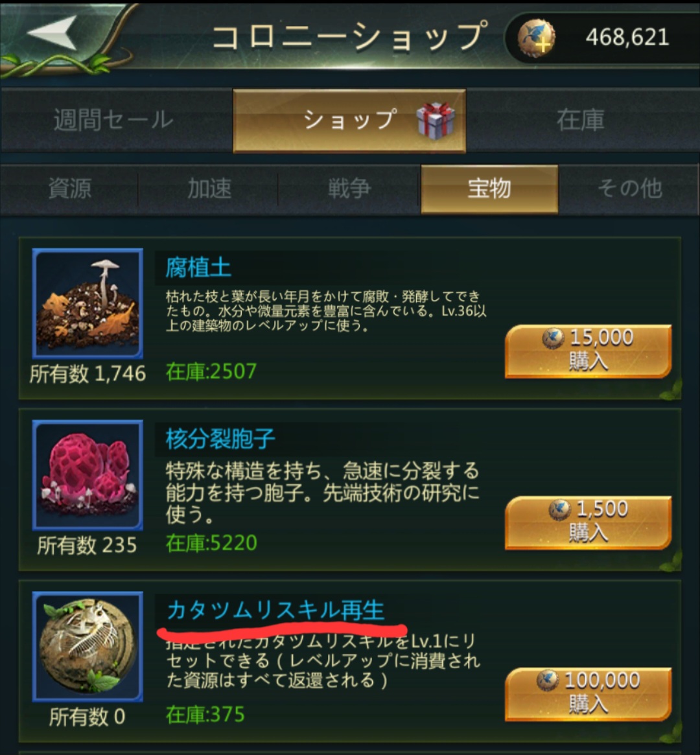Click coin icon on 100,000 purchase button
The image size is (700, 755).
(x=548, y=680)
